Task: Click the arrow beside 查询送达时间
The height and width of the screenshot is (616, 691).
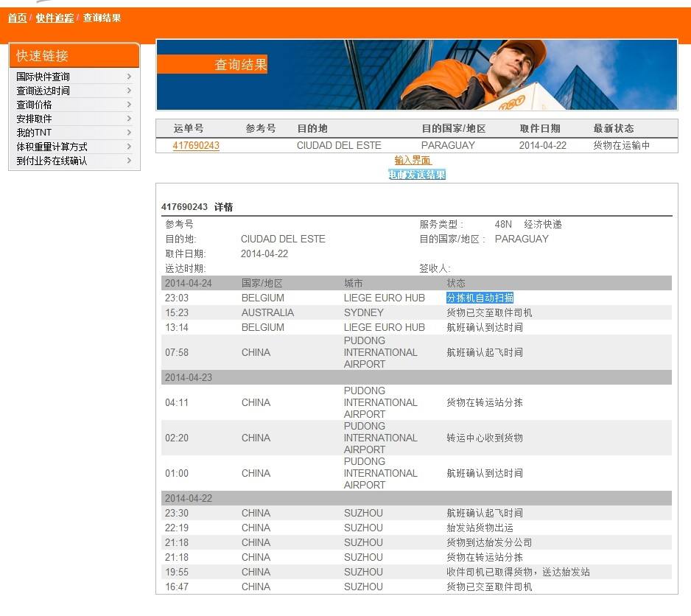Action: click(x=129, y=91)
